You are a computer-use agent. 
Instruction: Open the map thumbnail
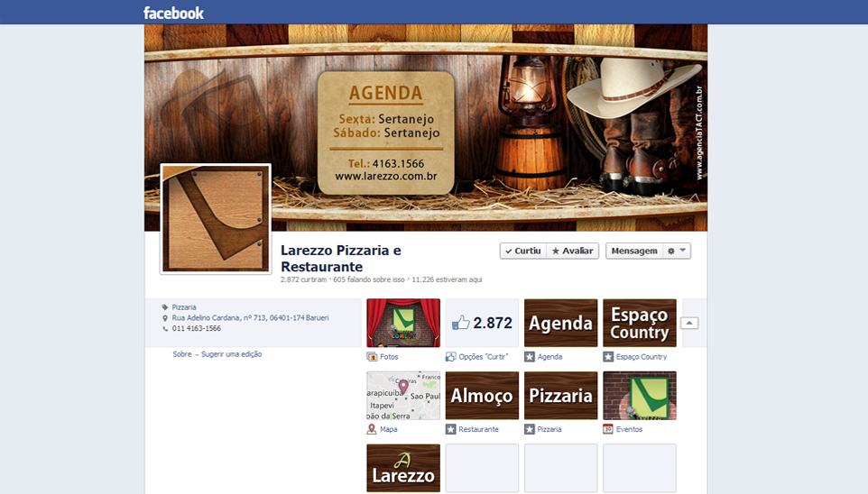tap(403, 396)
